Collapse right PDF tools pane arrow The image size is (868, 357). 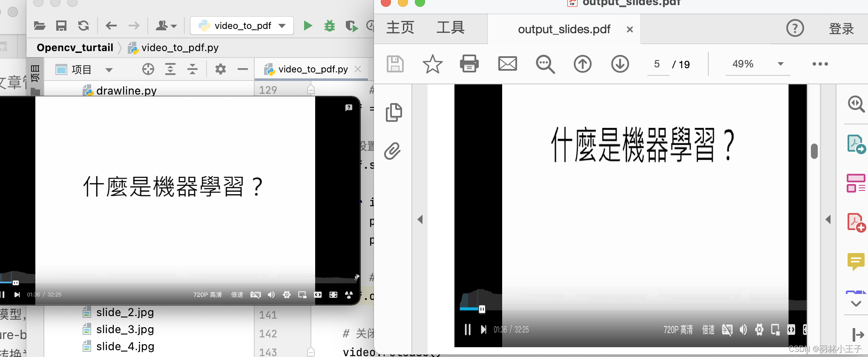pos(828,219)
